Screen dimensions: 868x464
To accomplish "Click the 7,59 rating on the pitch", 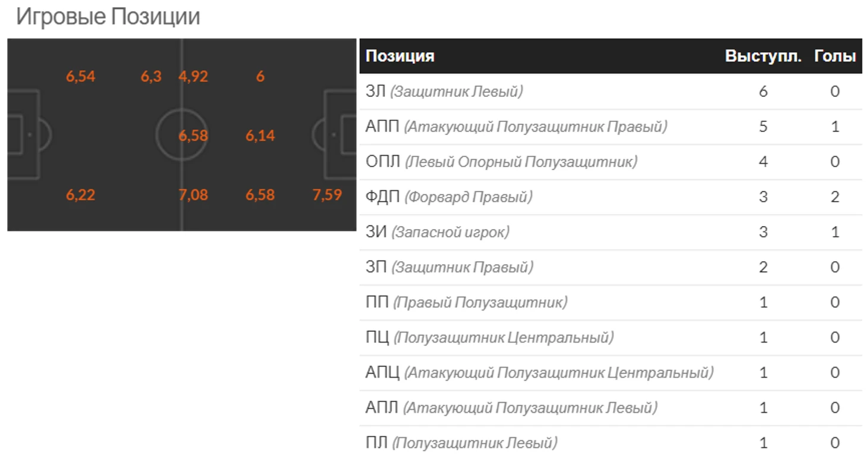I will click(x=327, y=195).
